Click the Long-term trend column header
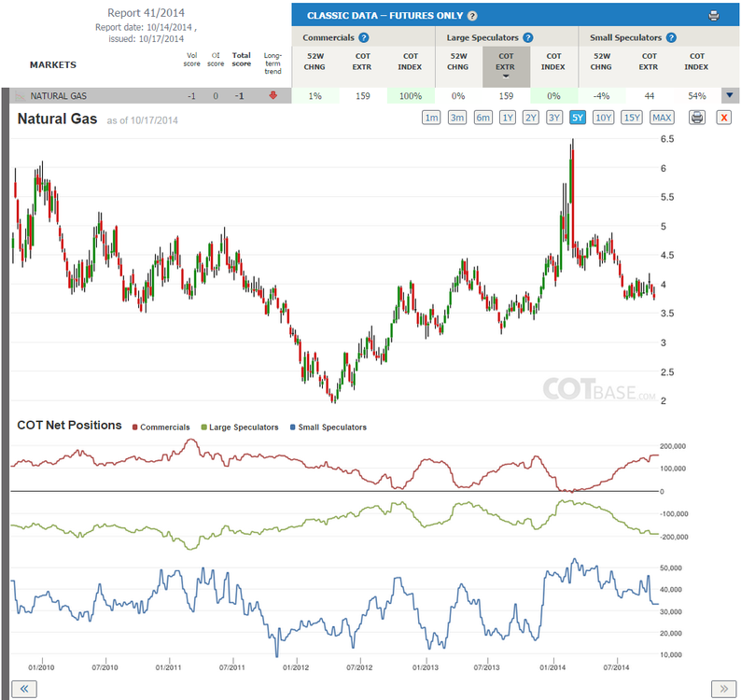Viewport: 741px width, 700px height. click(273, 63)
